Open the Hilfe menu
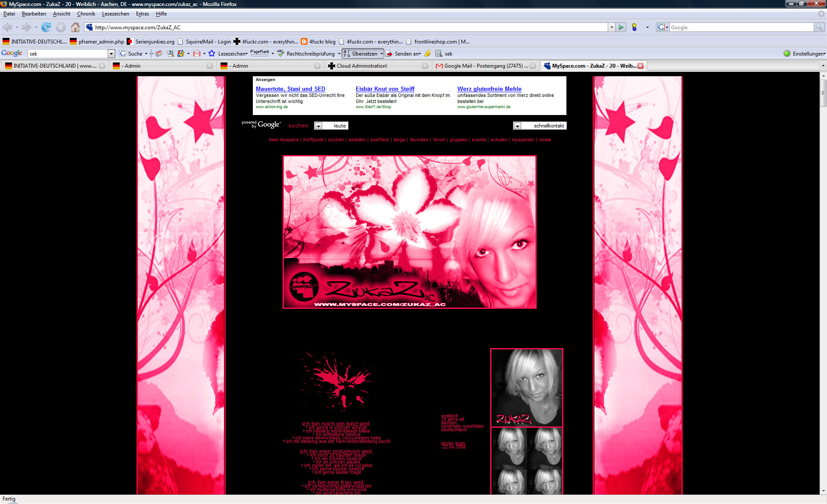Screen dimensions: 827x504 pos(161,14)
